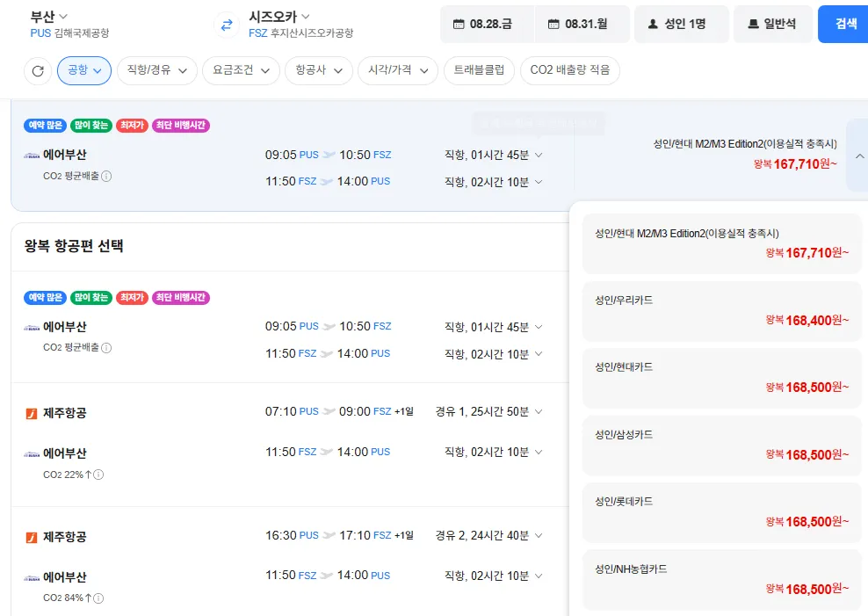The height and width of the screenshot is (616, 868).
Task: Click 최단 비행시간 badge in round-trip list
Action: [x=180, y=298]
